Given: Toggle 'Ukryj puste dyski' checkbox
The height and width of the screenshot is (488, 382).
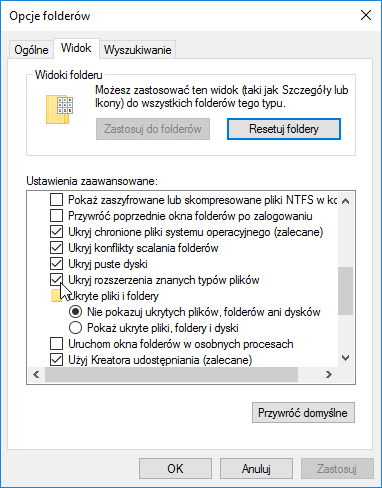Looking at the screenshot, I should [56, 264].
